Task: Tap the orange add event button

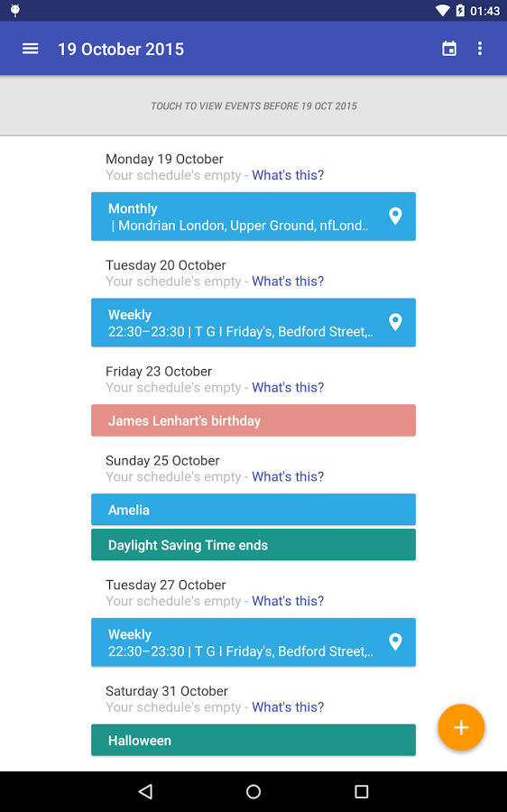Action: pyautogui.click(x=461, y=727)
